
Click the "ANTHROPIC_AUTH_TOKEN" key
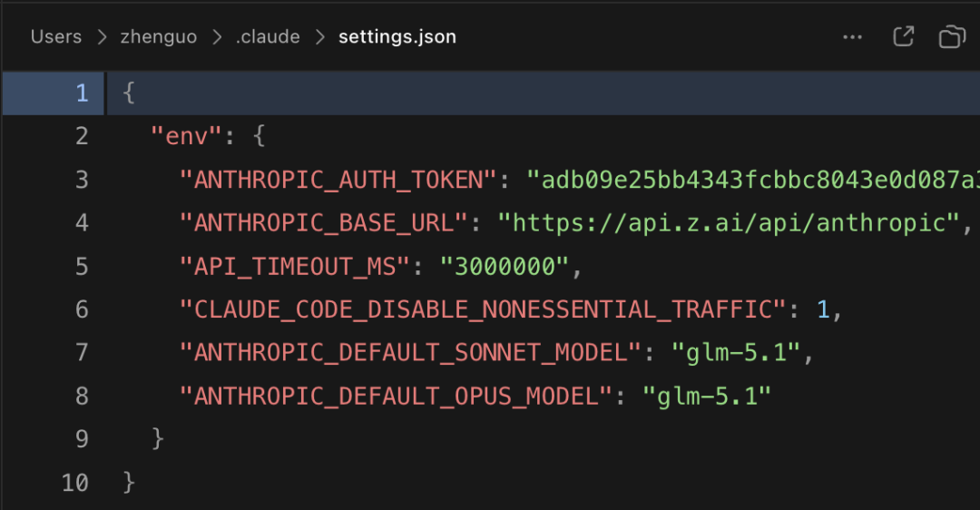(x=338, y=180)
